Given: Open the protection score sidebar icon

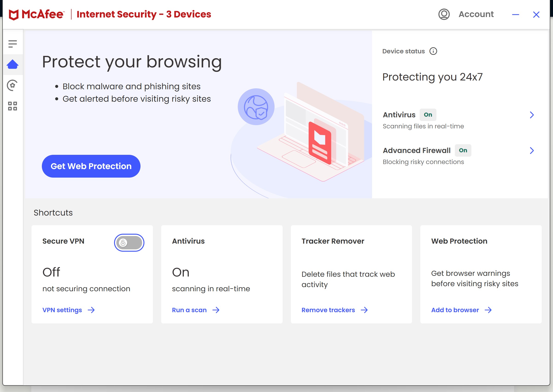Looking at the screenshot, I should coord(13,85).
